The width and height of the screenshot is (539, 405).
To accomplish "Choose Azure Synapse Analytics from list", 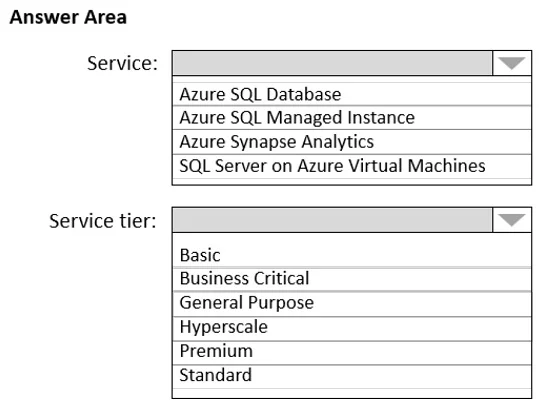I will click(x=352, y=142).
